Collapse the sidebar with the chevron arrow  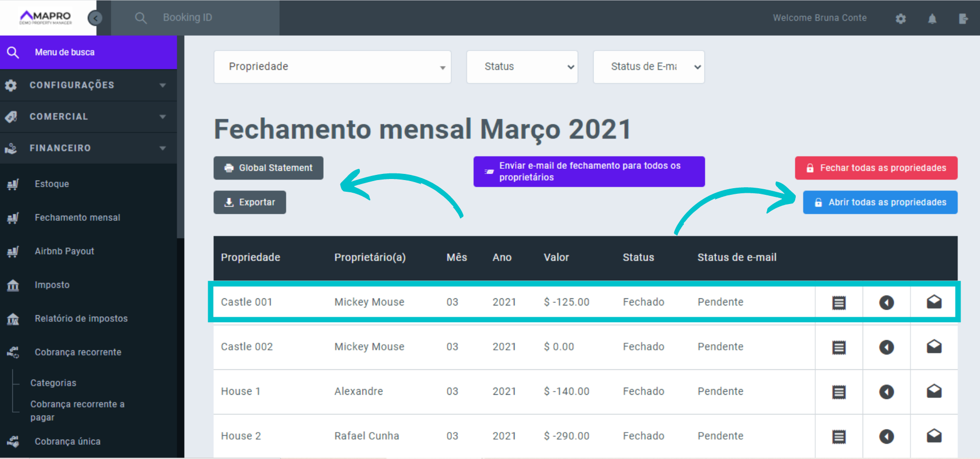pyautogui.click(x=95, y=17)
